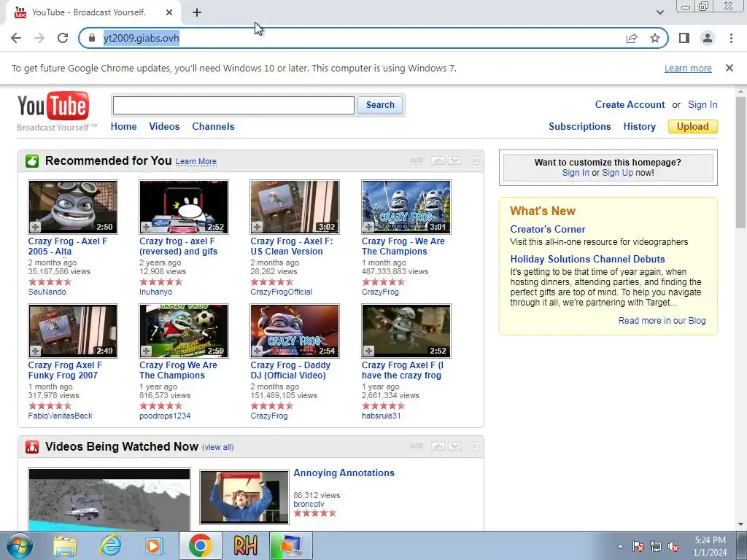Add Crazy Frog Daddy DJ video to queue
Screen dimensions: 747x560
point(258,351)
